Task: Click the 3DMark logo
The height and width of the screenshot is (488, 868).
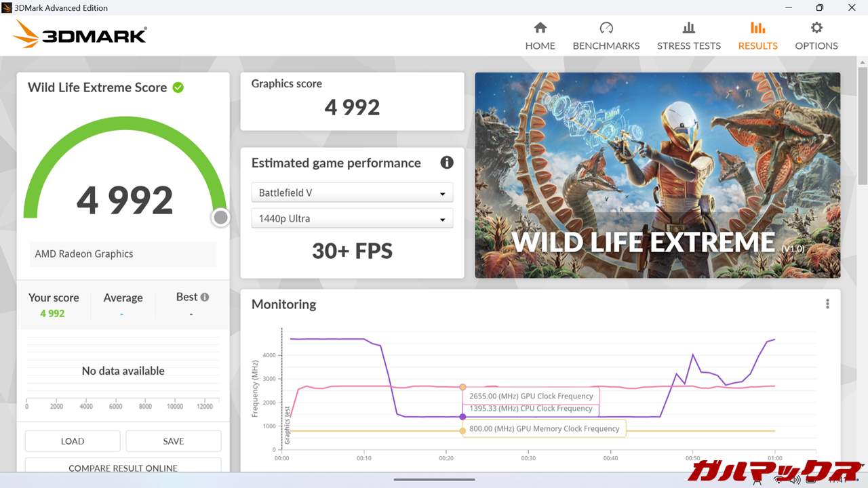Action: click(80, 35)
